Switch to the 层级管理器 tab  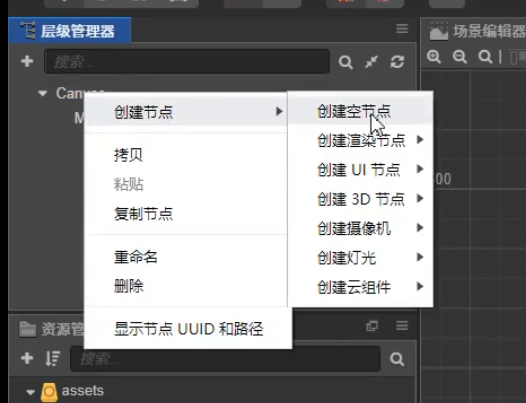coord(69,30)
